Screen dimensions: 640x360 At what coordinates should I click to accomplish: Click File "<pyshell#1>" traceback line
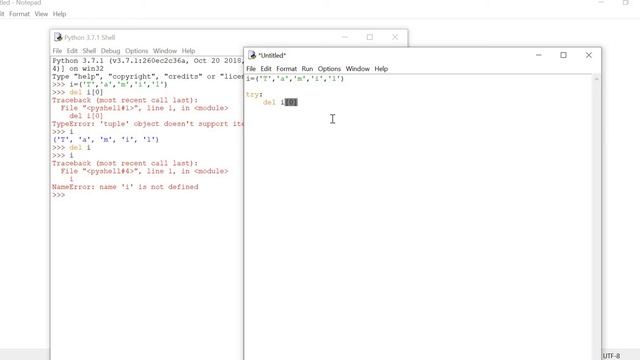144,108
